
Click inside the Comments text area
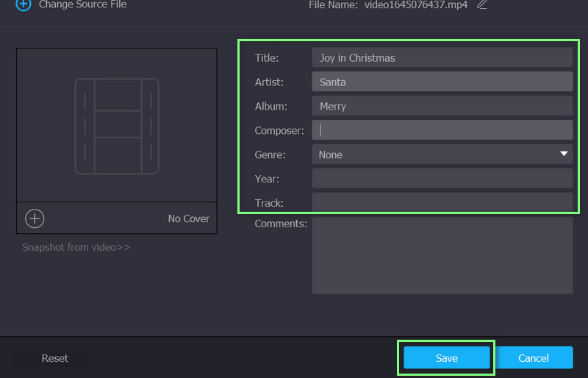(441, 255)
